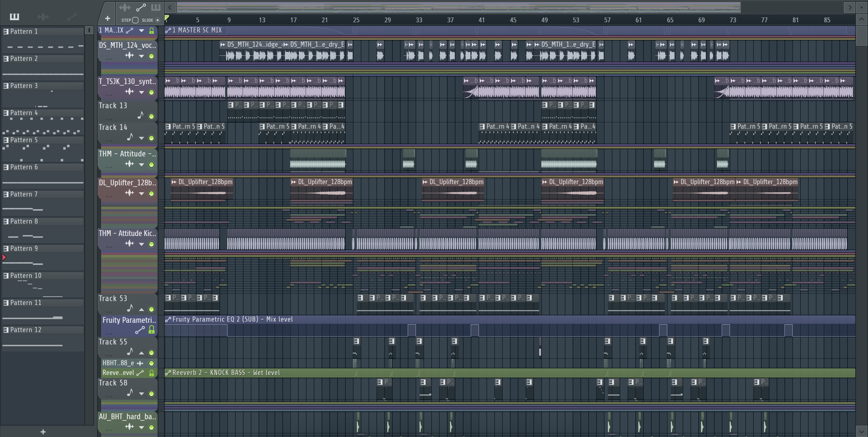This screenshot has width=868, height=437.
Task: Click the playback start marker at bar 1
Action: 167,18
